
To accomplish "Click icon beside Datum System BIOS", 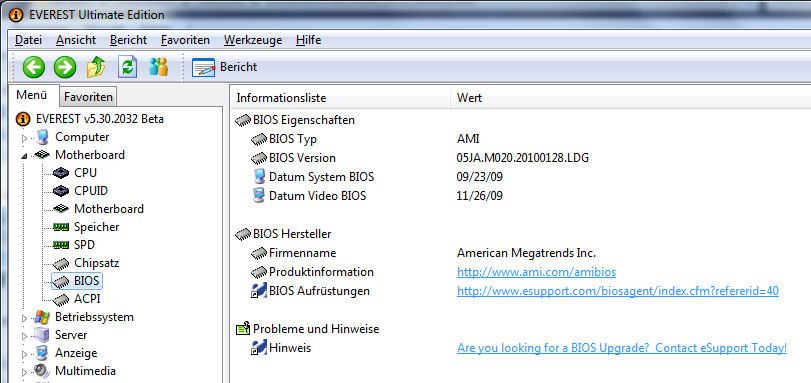I will click(259, 177).
